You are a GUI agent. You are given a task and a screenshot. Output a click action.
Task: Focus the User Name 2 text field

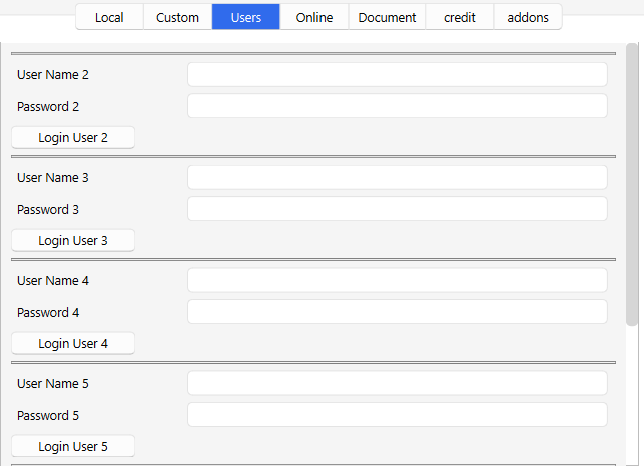(397, 75)
